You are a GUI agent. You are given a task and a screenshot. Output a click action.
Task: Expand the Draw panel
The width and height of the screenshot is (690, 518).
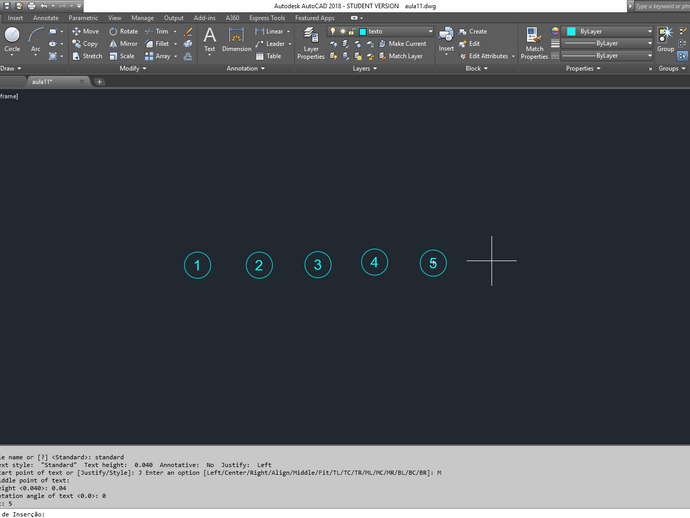(11, 68)
